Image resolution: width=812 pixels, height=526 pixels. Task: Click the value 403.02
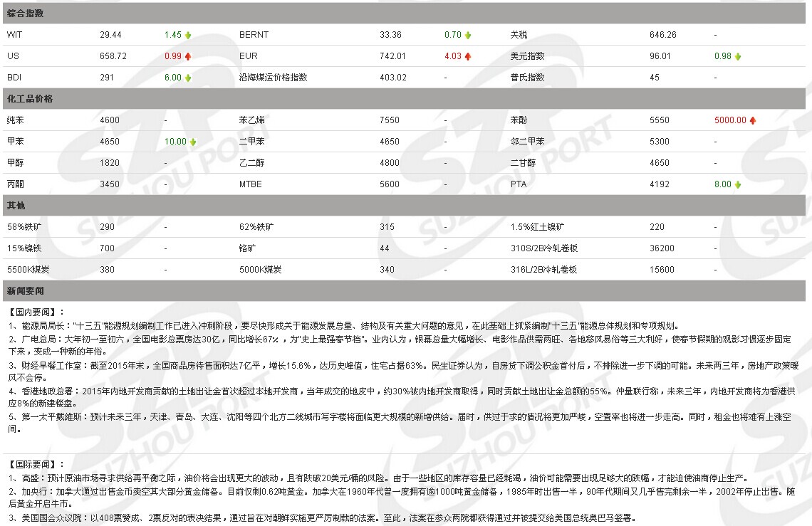coord(393,77)
